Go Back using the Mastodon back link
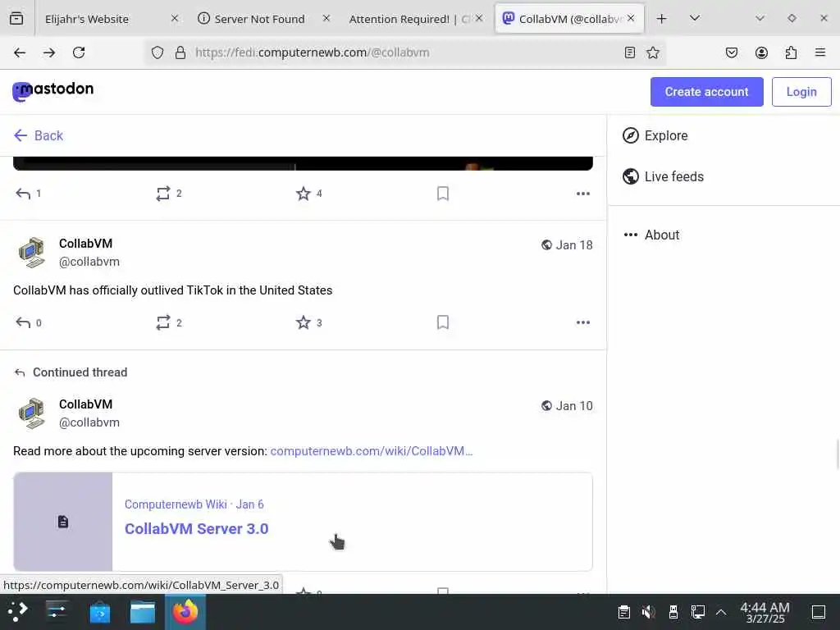840x630 pixels. (x=39, y=135)
